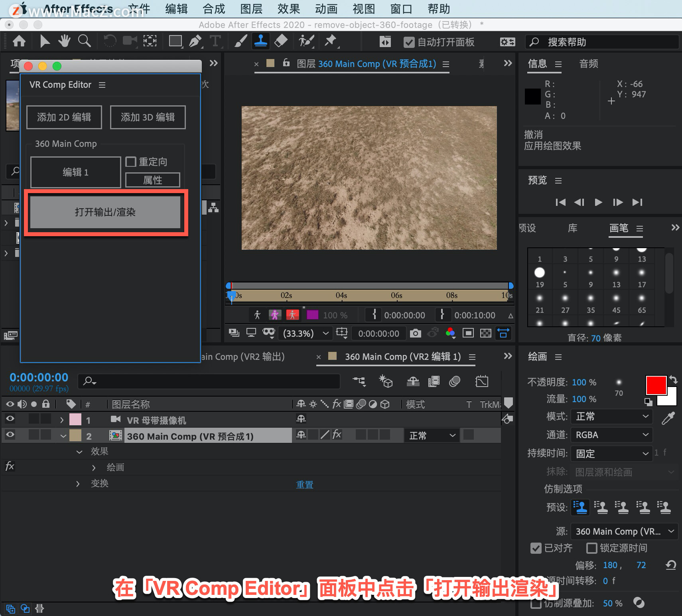The image size is (682, 616).
Task: Select the Pan Behind anchor tool
Action: click(150, 41)
